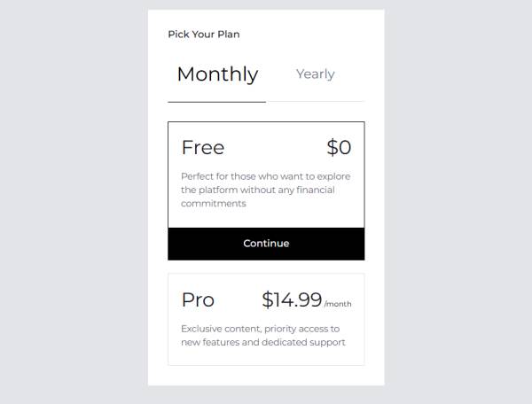
Task: Click the Pick Your Plan heading
Action: tap(204, 35)
